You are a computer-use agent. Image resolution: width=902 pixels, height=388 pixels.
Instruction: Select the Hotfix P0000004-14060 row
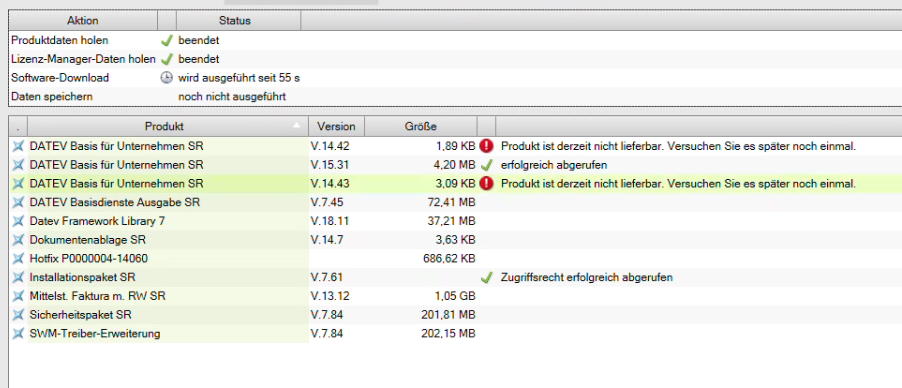454,258
